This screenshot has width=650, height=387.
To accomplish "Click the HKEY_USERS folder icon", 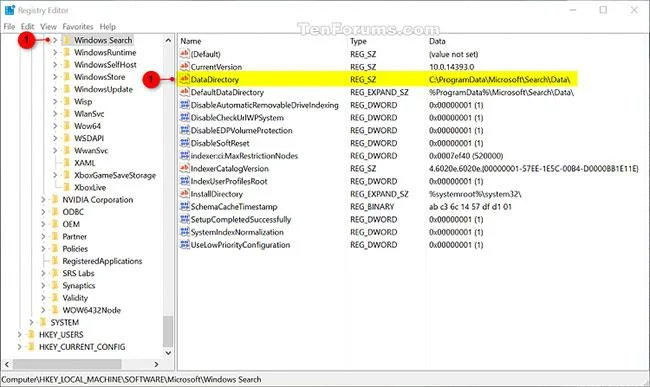I will pyautogui.click(x=31, y=334).
